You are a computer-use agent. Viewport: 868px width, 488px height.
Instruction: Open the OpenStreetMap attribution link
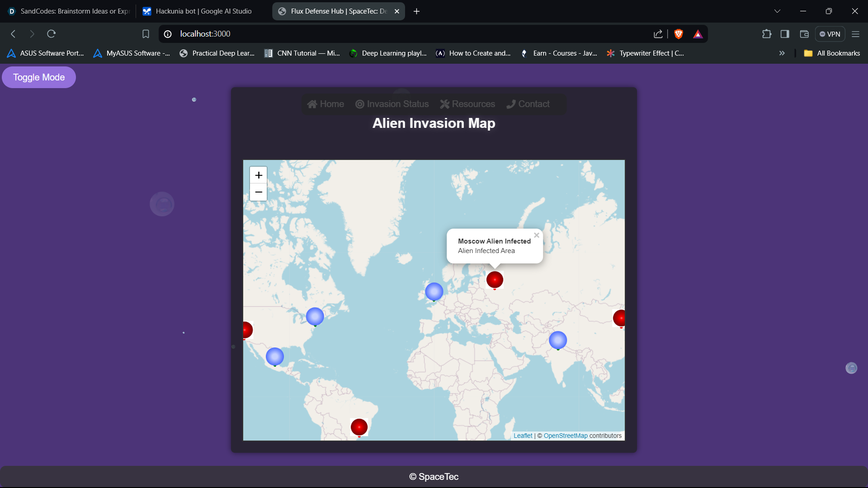tap(565, 436)
